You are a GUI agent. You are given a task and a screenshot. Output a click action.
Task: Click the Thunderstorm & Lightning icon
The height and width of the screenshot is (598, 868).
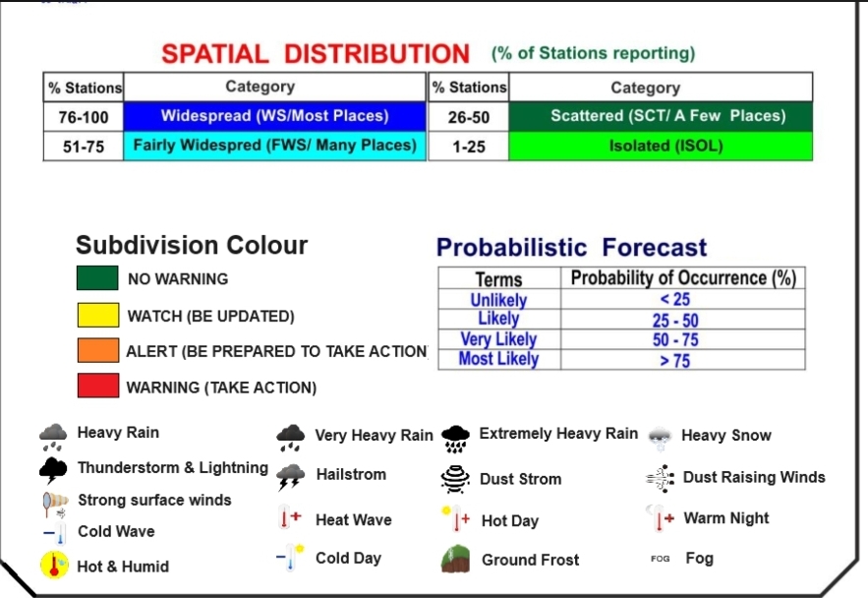53,469
